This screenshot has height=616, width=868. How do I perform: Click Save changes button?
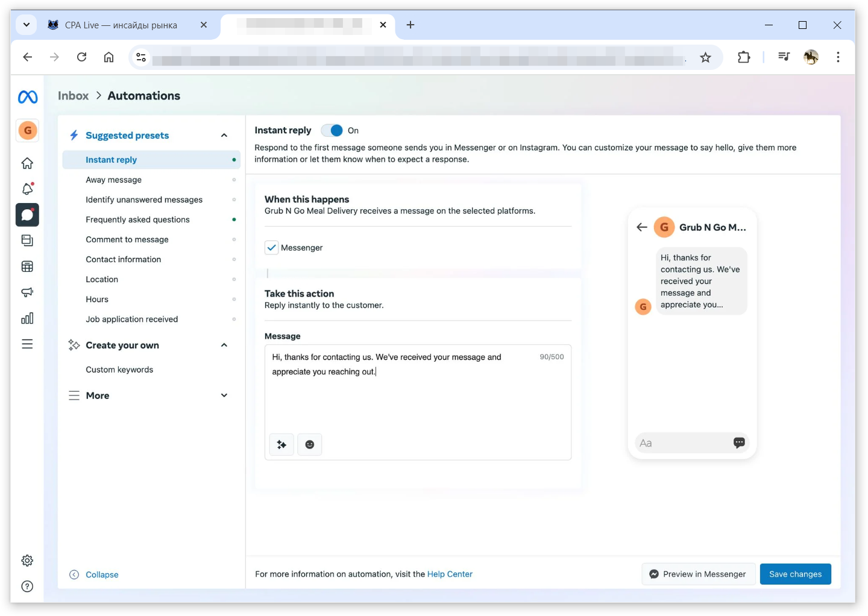pyautogui.click(x=795, y=574)
